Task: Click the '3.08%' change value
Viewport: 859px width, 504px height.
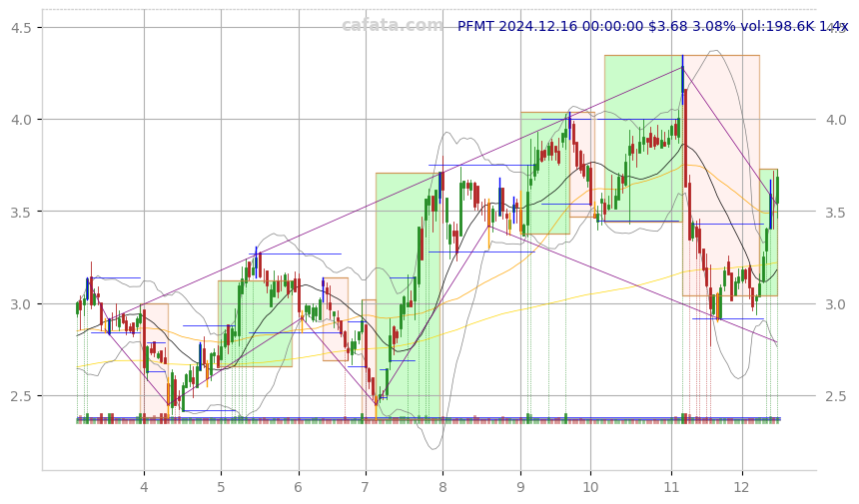Action: tap(714, 26)
